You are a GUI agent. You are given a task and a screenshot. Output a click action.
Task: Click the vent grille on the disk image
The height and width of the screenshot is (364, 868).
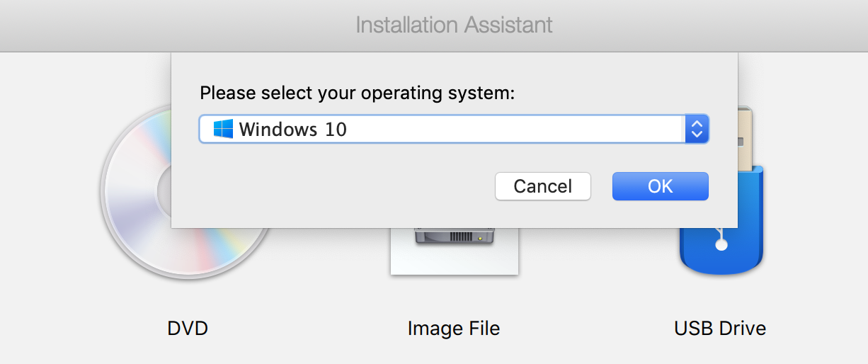point(459,237)
